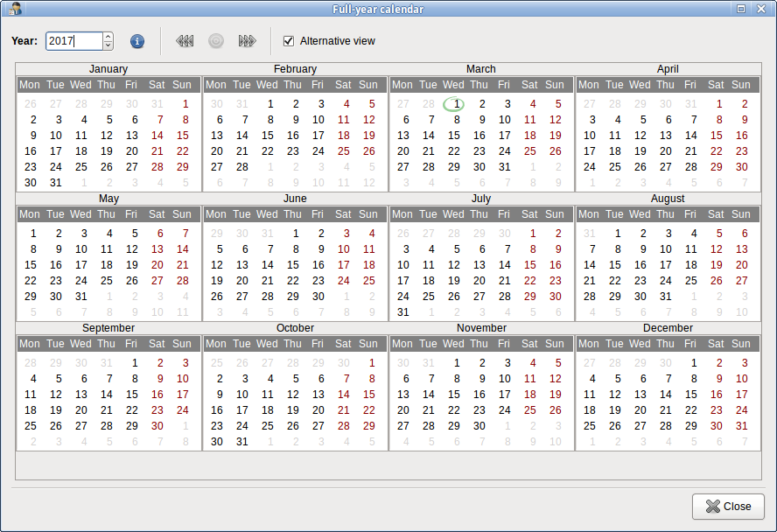This screenshot has width=777, height=532.
Task: Click inside the Year input field
Action: pyautogui.click(x=73, y=41)
